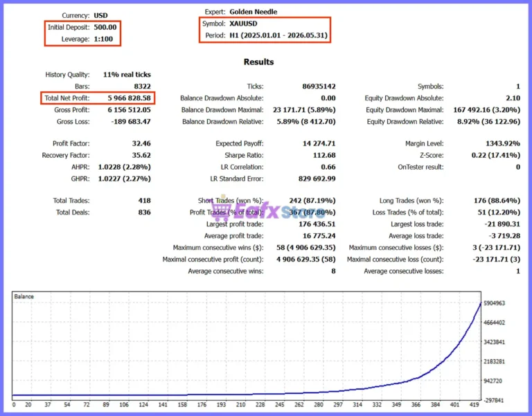Click Average profit trade value 16 775.24
Image resolution: width=532 pixels, height=416 pixels.
319,236
